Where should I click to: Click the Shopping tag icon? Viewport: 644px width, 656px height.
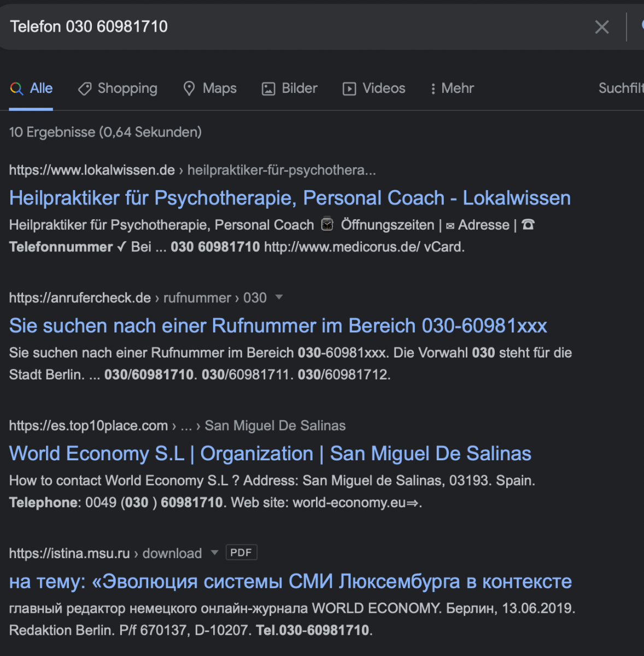click(85, 89)
